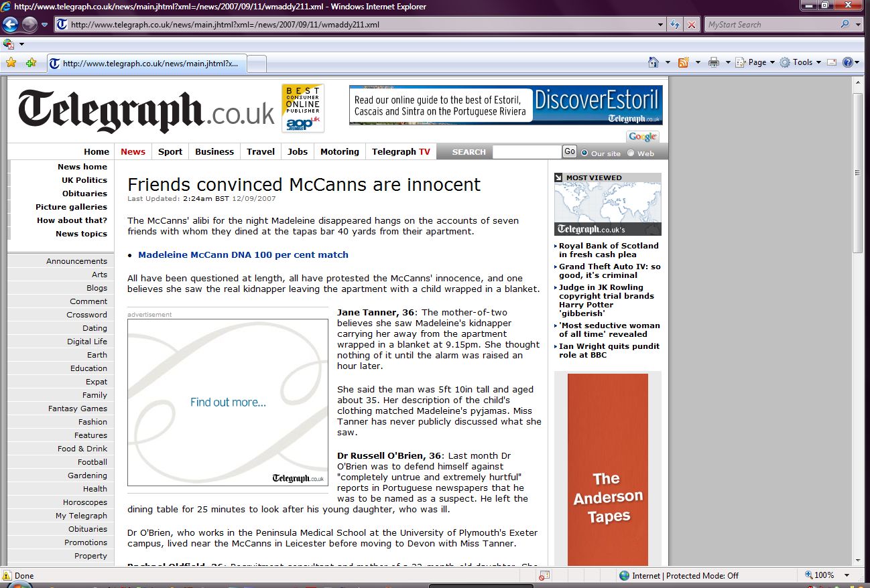Open the Sport navigation tab
The height and width of the screenshot is (588, 870).
[170, 151]
